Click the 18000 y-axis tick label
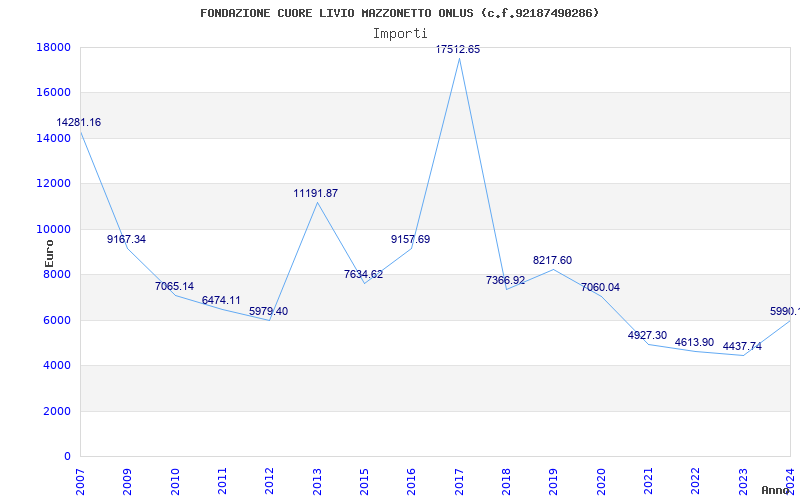 54,47
